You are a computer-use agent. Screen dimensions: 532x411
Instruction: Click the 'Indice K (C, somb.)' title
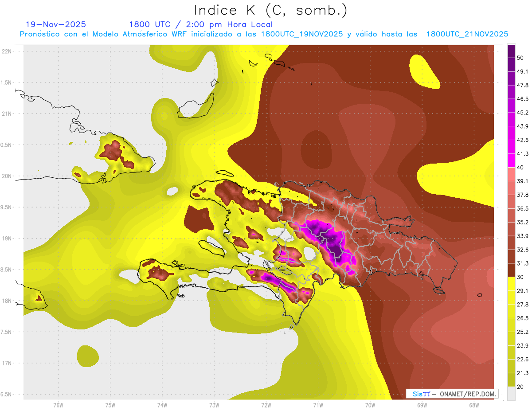tap(271, 10)
